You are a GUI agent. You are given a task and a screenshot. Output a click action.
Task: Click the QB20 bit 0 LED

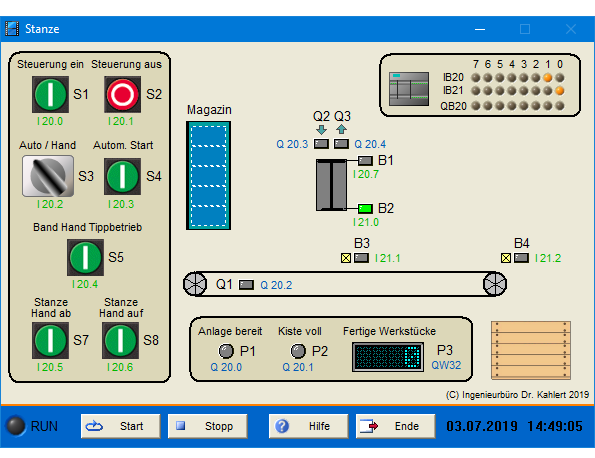560,106
